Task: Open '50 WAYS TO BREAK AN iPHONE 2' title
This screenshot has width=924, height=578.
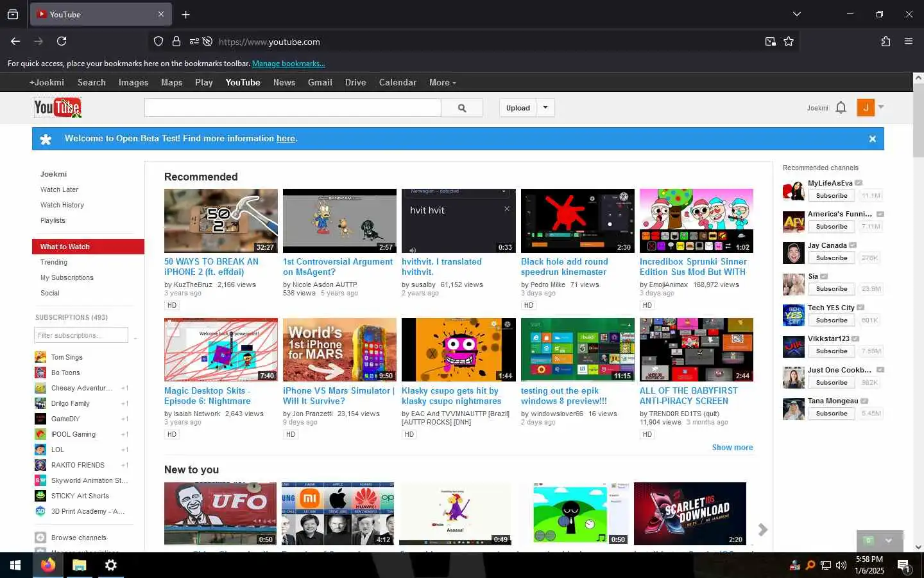Action: pyautogui.click(x=211, y=267)
